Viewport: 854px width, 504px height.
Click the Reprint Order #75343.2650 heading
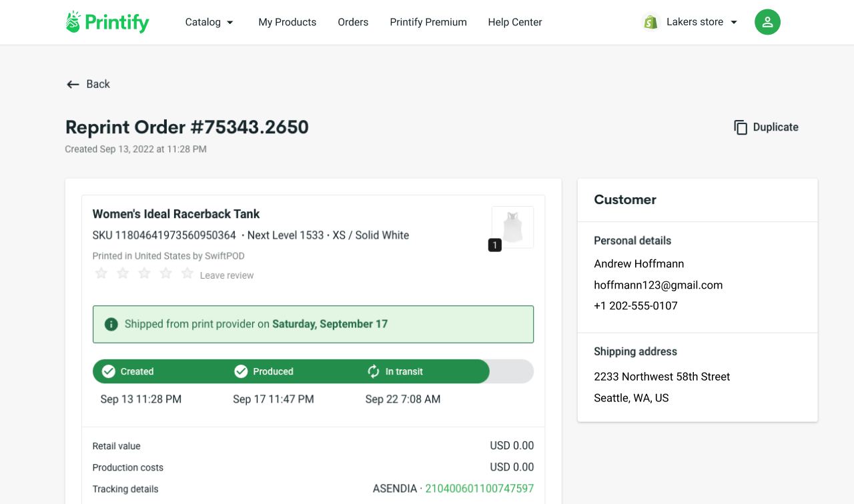(x=187, y=127)
